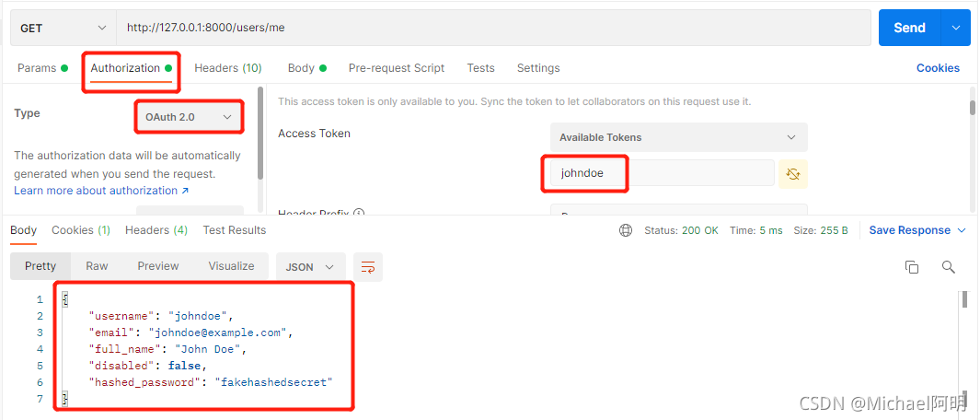
Task: Click line number 4 in response gutter
Action: click(x=40, y=349)
